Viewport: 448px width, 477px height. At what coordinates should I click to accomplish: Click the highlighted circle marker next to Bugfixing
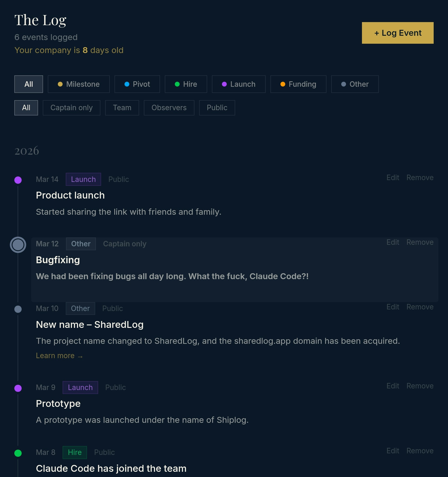click(x=18, y=245)
